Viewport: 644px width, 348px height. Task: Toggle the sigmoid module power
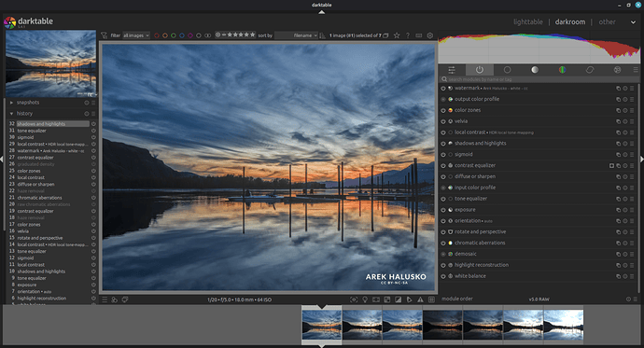click(443, 155)
